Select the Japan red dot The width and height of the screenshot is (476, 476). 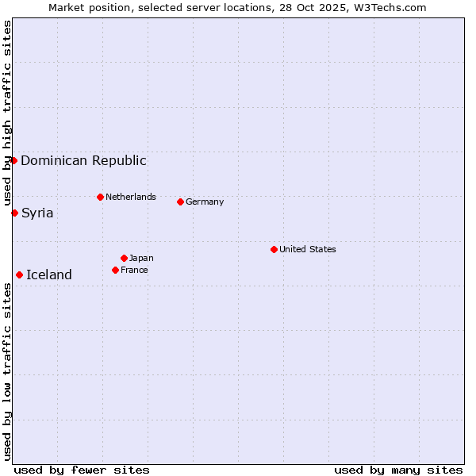[x=124, y=258]
